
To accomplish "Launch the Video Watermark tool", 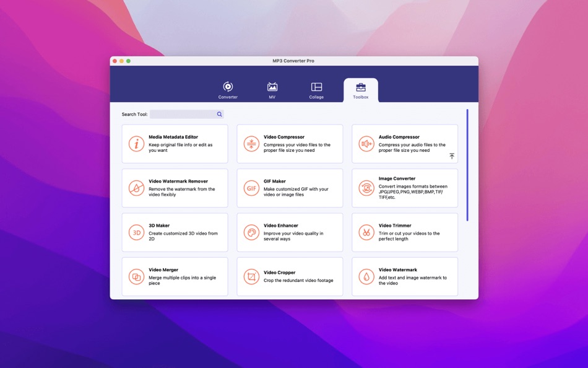I will click(x=404, y=276).
